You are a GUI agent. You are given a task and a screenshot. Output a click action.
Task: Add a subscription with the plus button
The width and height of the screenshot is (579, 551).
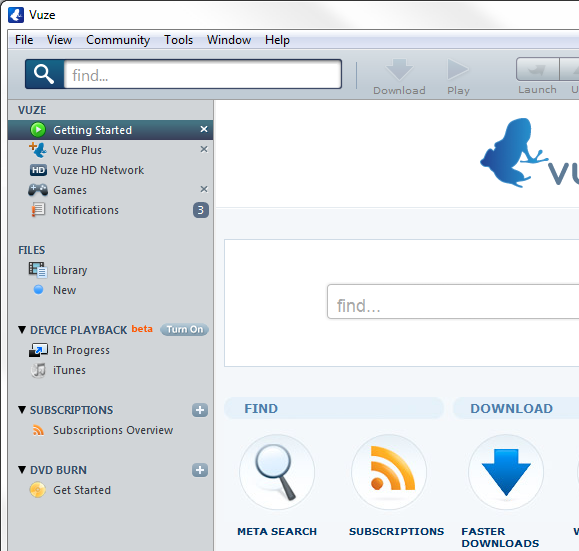(200, 410)
